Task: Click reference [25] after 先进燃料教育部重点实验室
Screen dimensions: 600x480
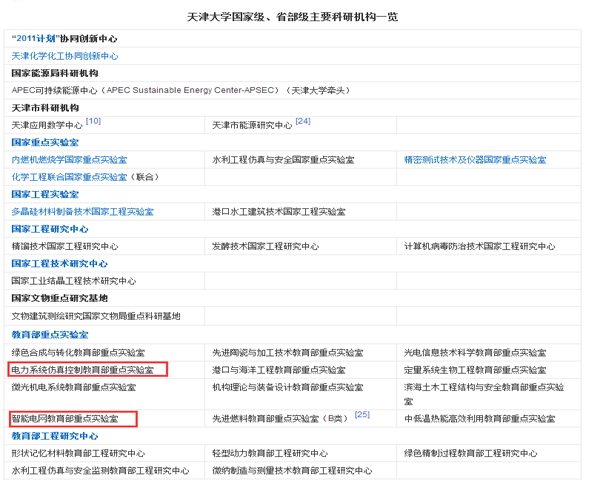Action: [362, 415]
